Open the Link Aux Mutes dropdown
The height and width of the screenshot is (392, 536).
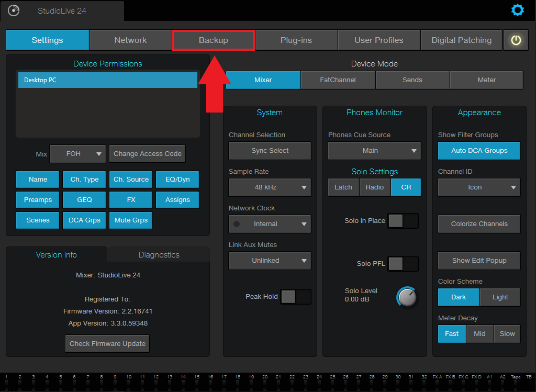(270, 261)
